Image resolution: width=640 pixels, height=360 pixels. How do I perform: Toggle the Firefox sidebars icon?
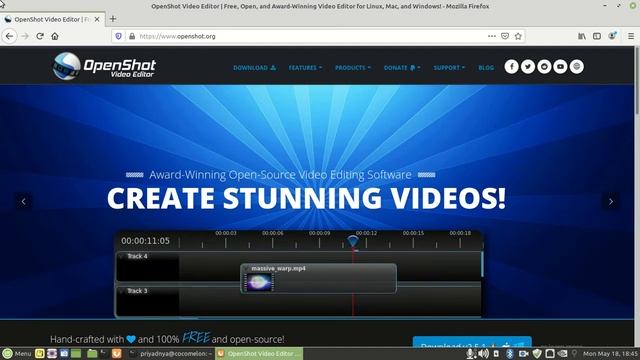click(x=597, y=36)
